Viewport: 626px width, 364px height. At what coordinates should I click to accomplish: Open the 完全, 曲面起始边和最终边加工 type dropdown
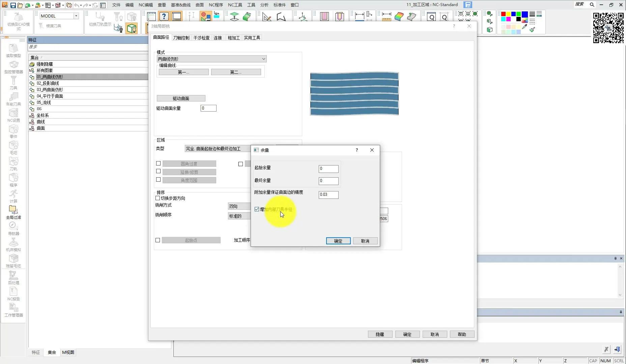coord(218,149)
